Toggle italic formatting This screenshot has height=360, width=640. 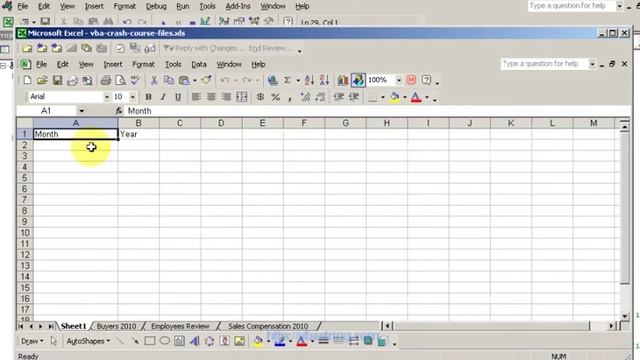163,97
